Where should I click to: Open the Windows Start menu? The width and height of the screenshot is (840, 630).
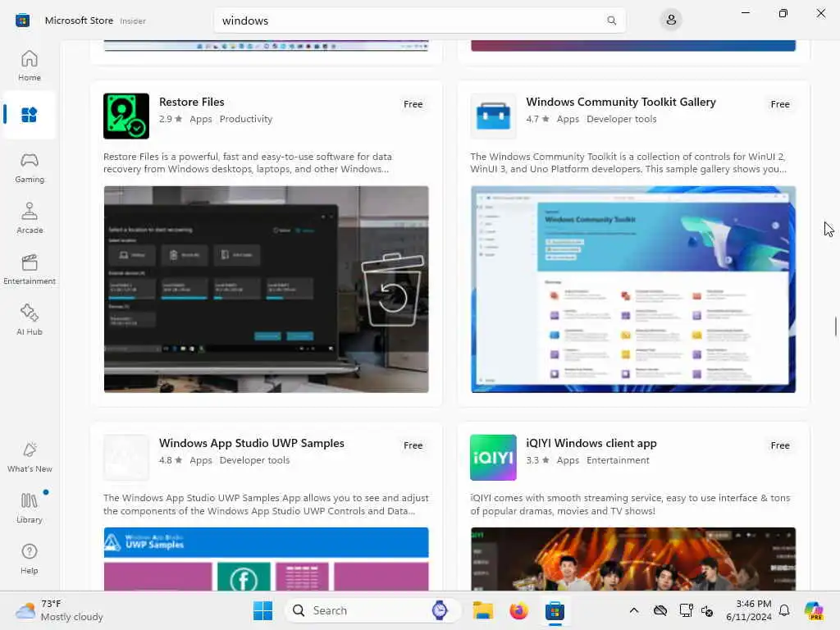(262, 610)
